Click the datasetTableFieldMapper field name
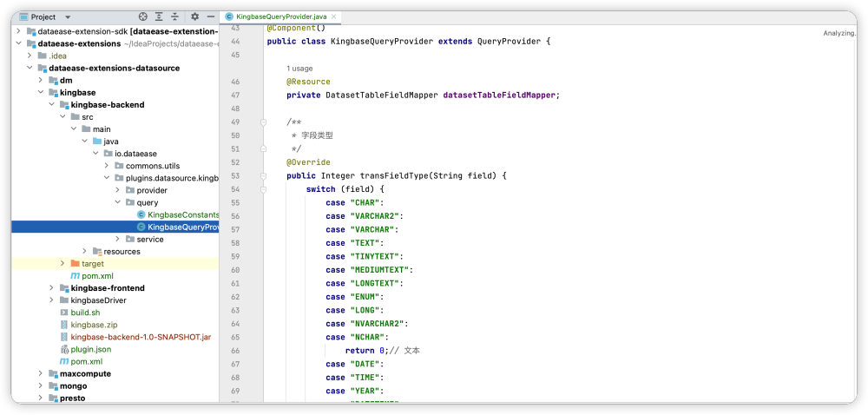The width and height of the screenshot is (868, 415). [499, 96]
